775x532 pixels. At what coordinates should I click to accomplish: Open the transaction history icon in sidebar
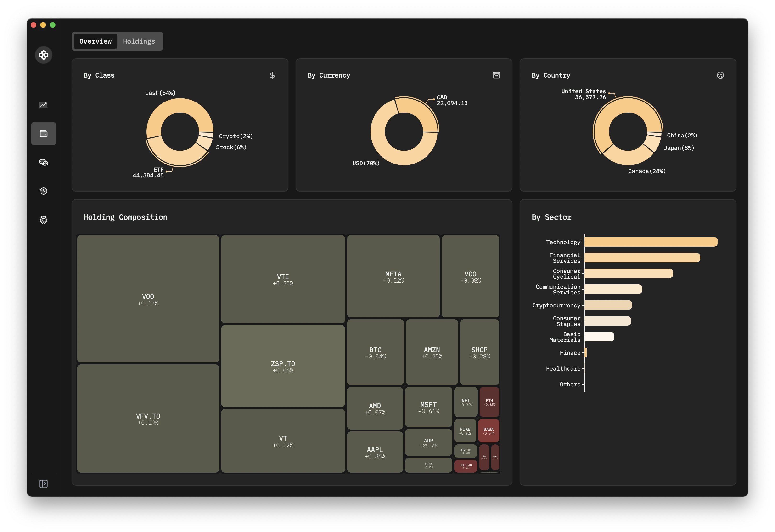pos(44,191)
